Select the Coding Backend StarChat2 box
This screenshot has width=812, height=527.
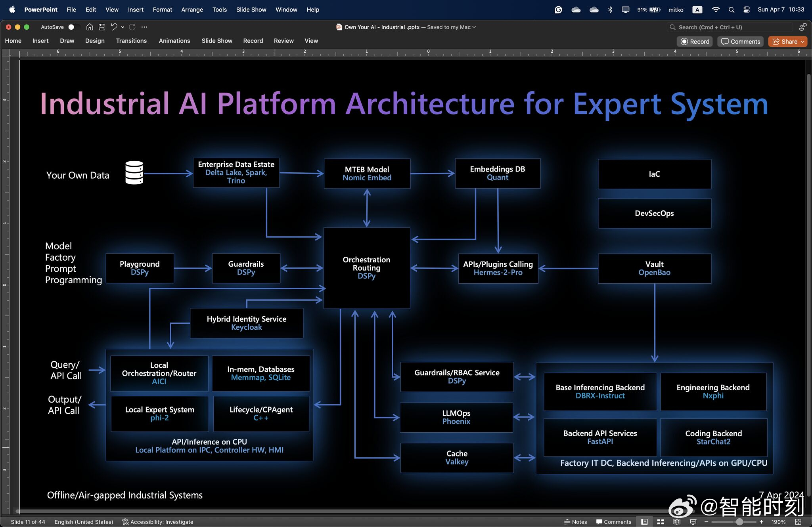point(714,437)
